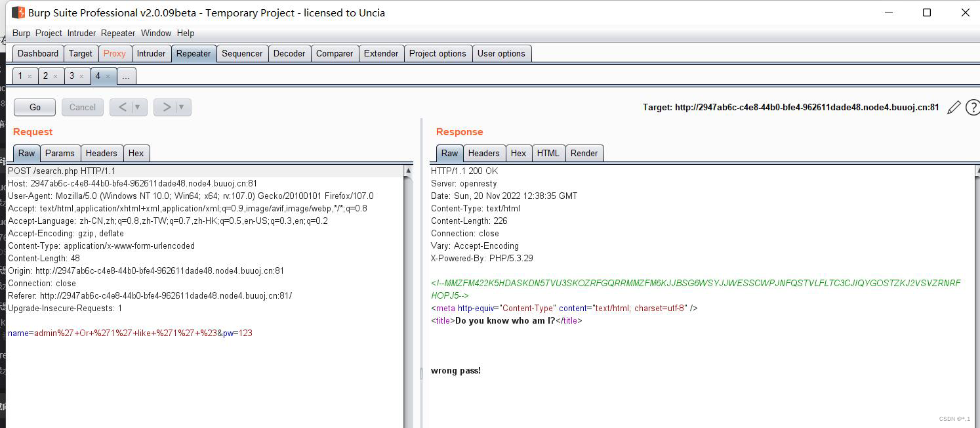
Task: Open the User options tab
Action: (501, 53)
